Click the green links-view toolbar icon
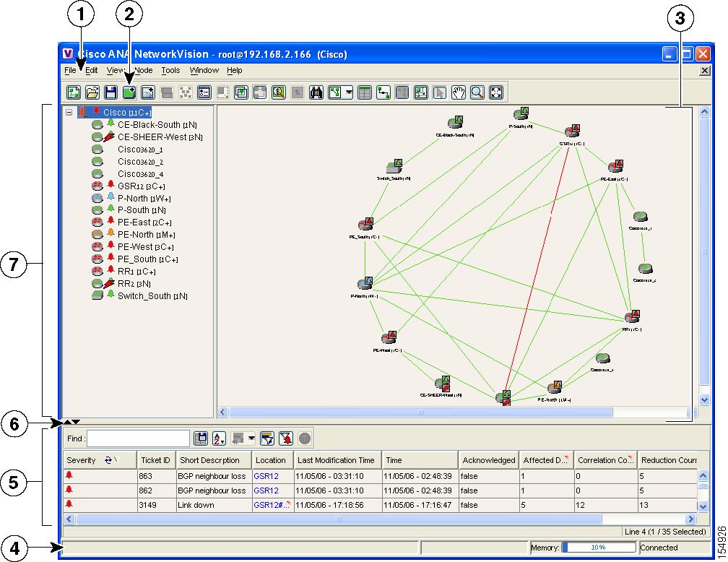The height and width of the screenshot is (562, 728). click(x=383, y=92)
